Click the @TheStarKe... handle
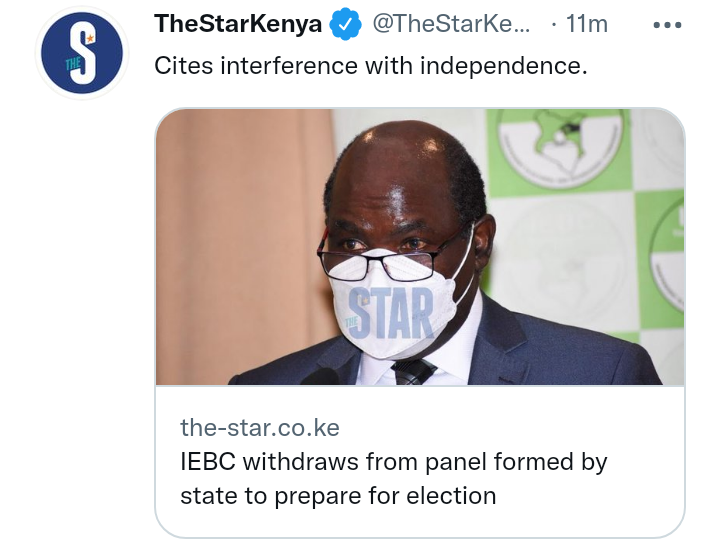The width and height of the screenshot is (720, 544). pos(451,24)
